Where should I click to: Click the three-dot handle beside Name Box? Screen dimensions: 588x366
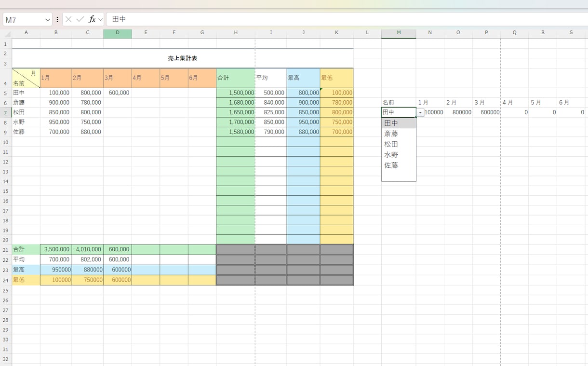coord(57,20)
